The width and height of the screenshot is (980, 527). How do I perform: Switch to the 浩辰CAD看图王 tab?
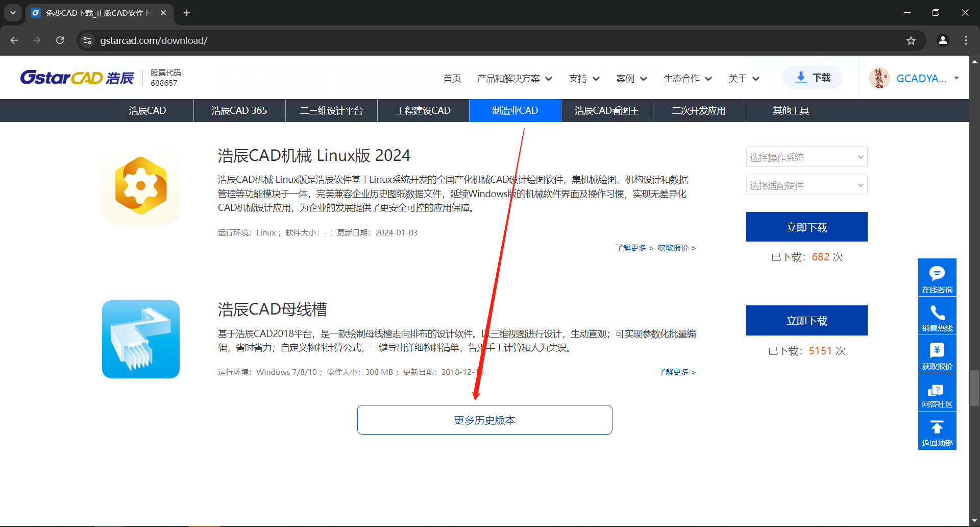click(607, 110)
